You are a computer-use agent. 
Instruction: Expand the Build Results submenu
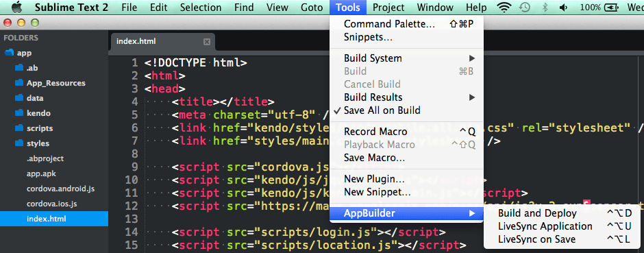click(x=406, y=97)
